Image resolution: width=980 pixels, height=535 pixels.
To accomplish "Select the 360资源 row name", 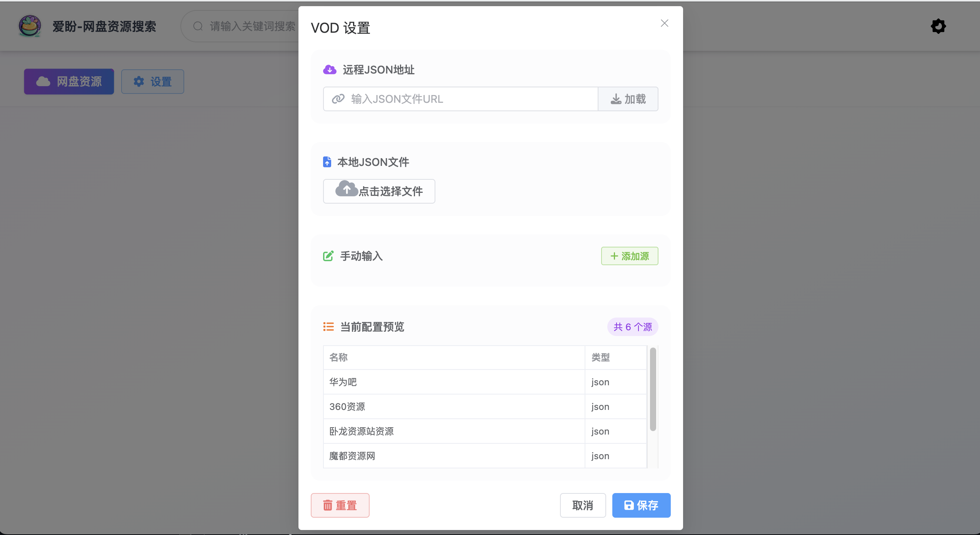I will 347,407.
